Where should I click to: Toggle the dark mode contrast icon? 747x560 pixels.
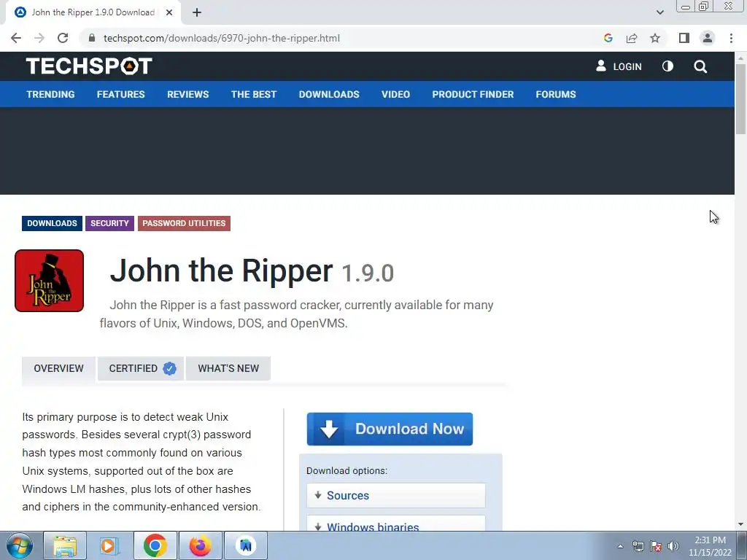click(x=667, y=66)
